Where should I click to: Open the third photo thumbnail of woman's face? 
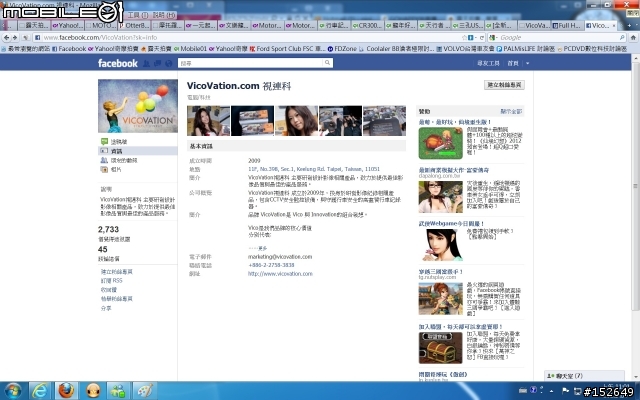tap(296, 121)
